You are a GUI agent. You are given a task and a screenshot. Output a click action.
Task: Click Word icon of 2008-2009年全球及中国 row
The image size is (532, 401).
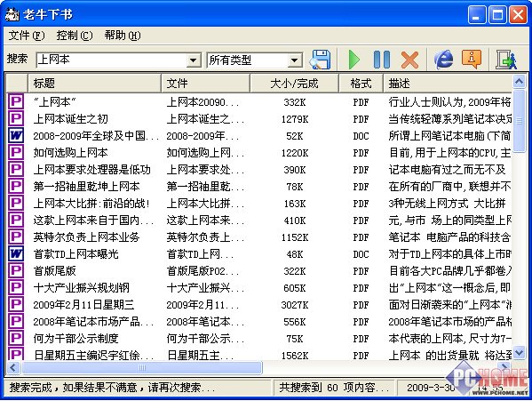(x=16, y=135)
